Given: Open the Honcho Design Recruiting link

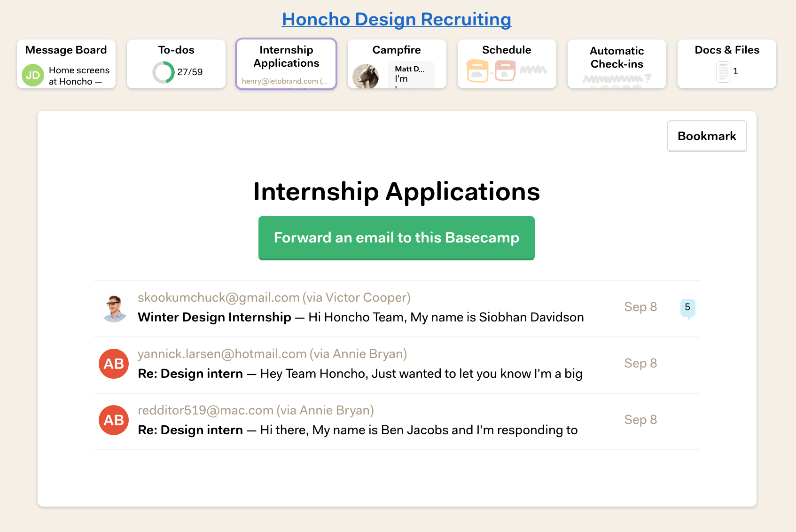Looking at the screenshot, I should [397, 19].
